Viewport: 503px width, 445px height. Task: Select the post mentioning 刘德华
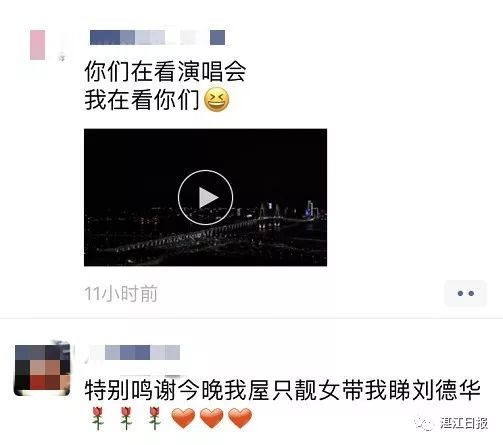(282, 390)
